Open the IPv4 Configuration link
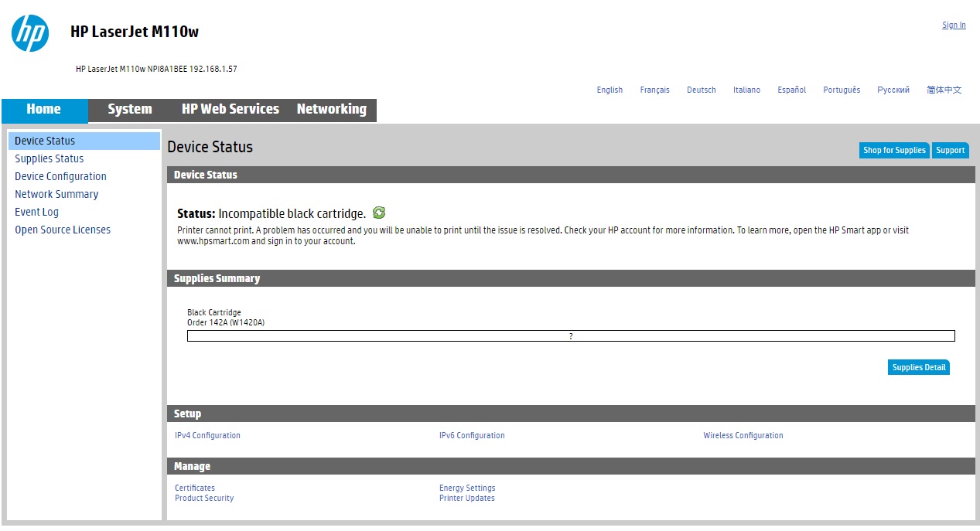Screen dimensions: 980x531 207,435
